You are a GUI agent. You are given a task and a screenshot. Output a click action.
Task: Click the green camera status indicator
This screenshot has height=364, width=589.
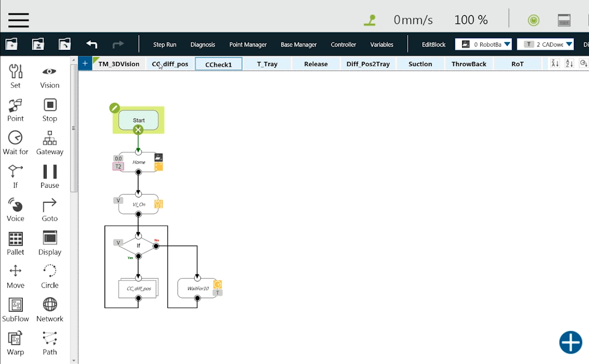[534, 20]
